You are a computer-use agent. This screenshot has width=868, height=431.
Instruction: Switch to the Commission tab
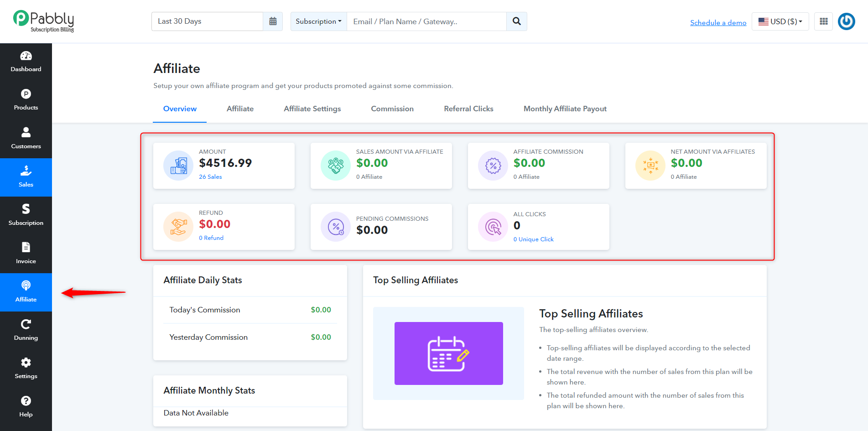pyautogui.click(x=392, y=109)
